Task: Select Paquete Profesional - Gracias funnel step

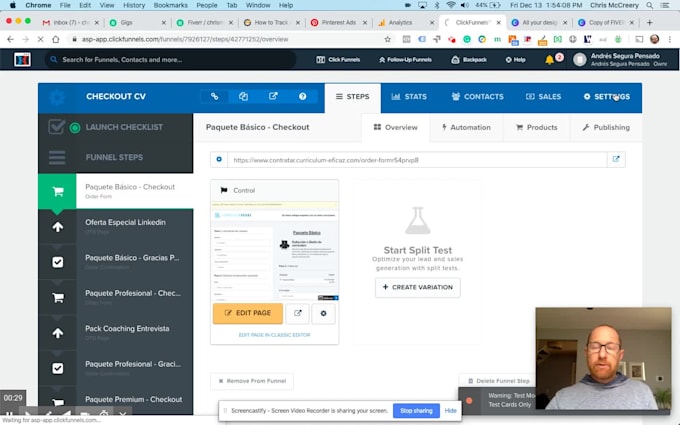Action: pos(115,368)
